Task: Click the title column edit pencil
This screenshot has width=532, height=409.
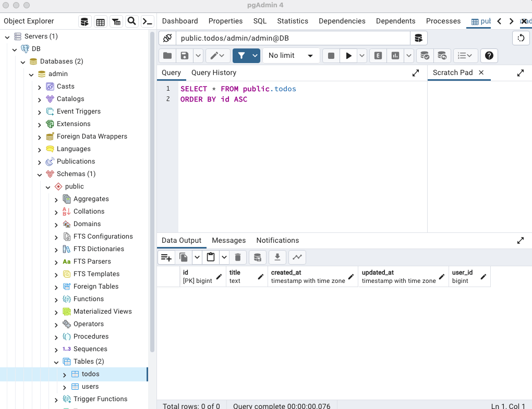Action: 261,277
